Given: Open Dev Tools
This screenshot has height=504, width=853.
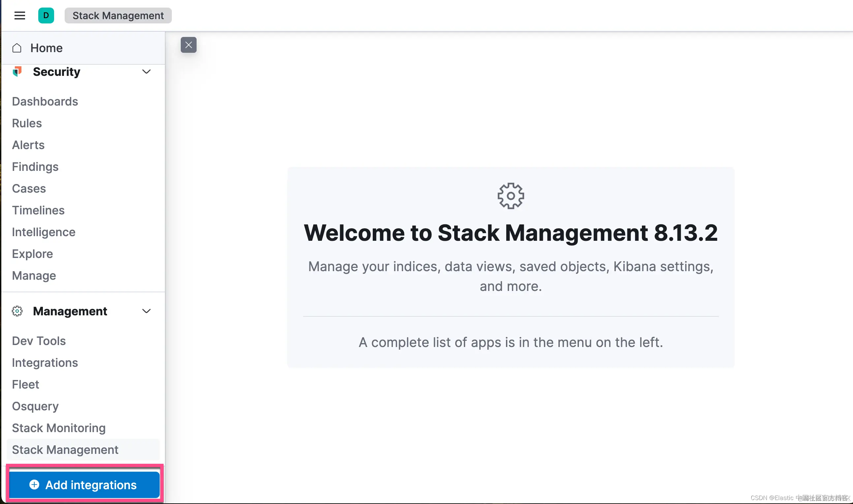Looking at the screenshot, I should pos(39,341).
